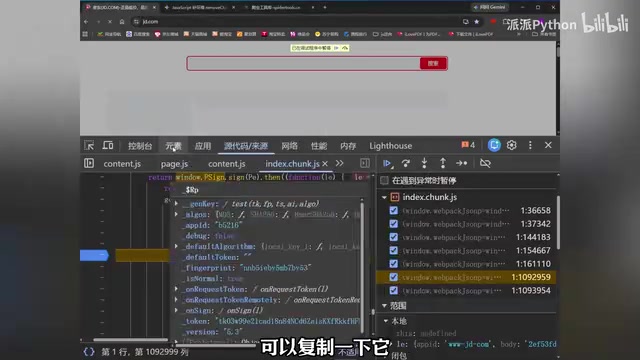This screenshot has width=640, height=360.
Task: Select the index.chunk.js file tab
Action: click(292, 164)
